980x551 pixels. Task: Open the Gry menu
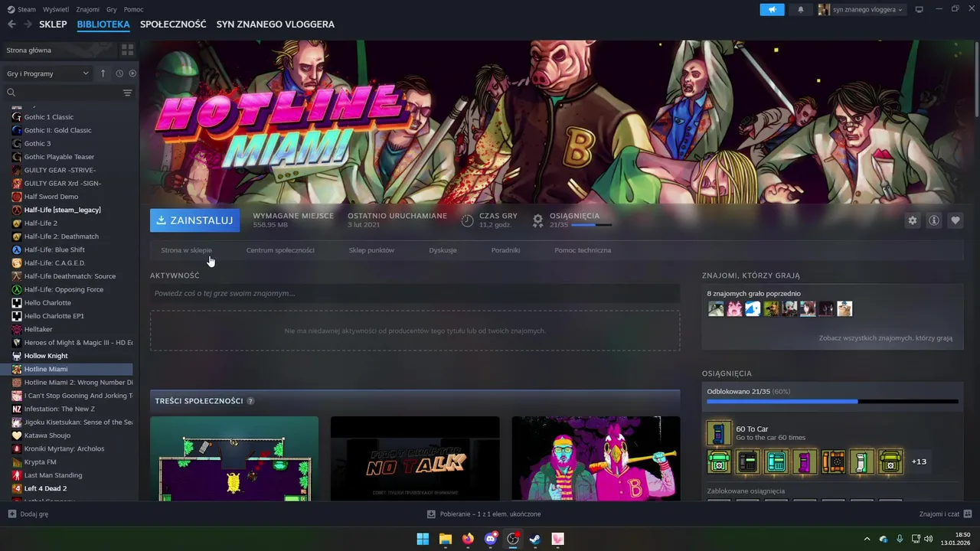click(112, 9)
